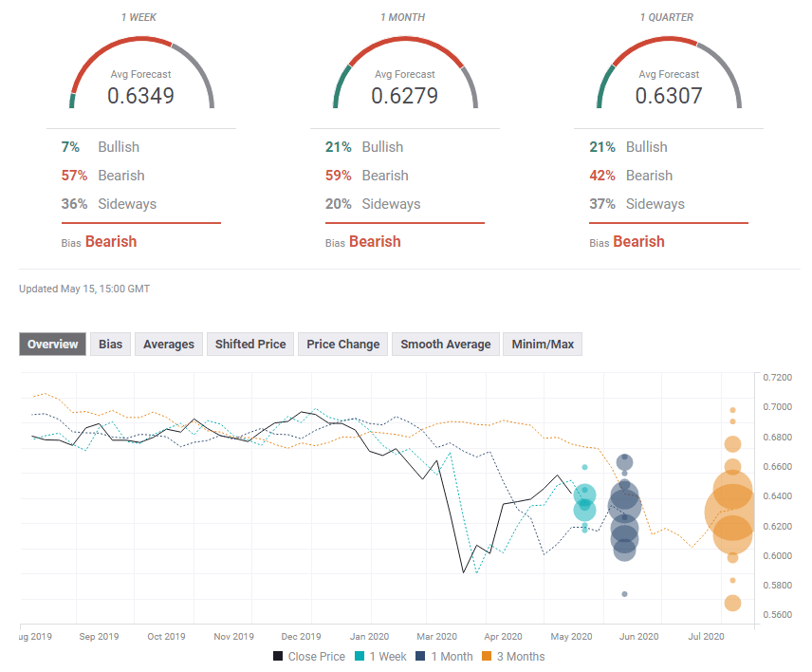Click the 1 Quarter Bearish bias label

(x=638, y=241)
